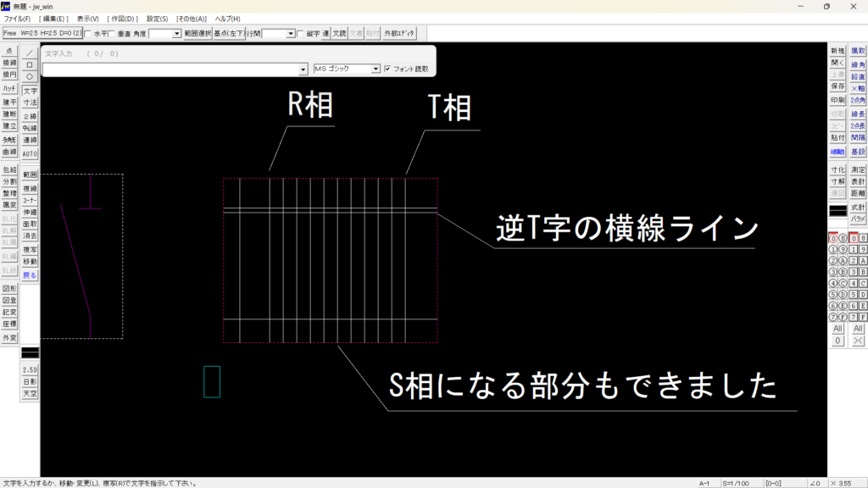Select the rectangle (□) drawing tool
The image size is (868, 488).
tap(30, 64)
